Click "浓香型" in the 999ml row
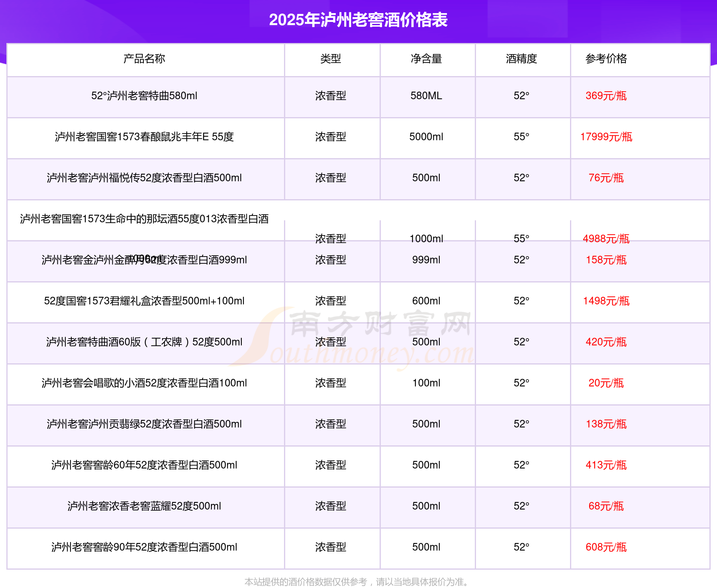The height and width of the screenshot is (588, 717). [x=331, y=260]
